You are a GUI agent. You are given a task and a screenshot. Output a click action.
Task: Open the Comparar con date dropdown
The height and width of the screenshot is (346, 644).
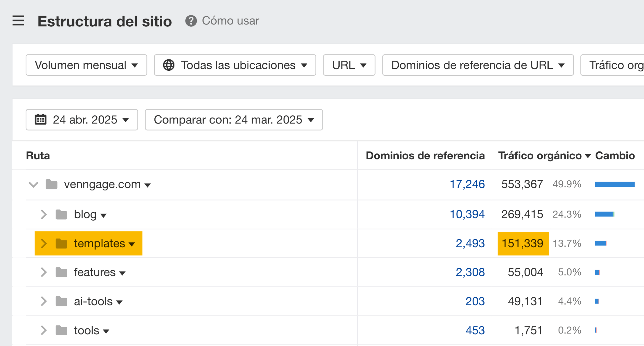[x=234, y=119]
